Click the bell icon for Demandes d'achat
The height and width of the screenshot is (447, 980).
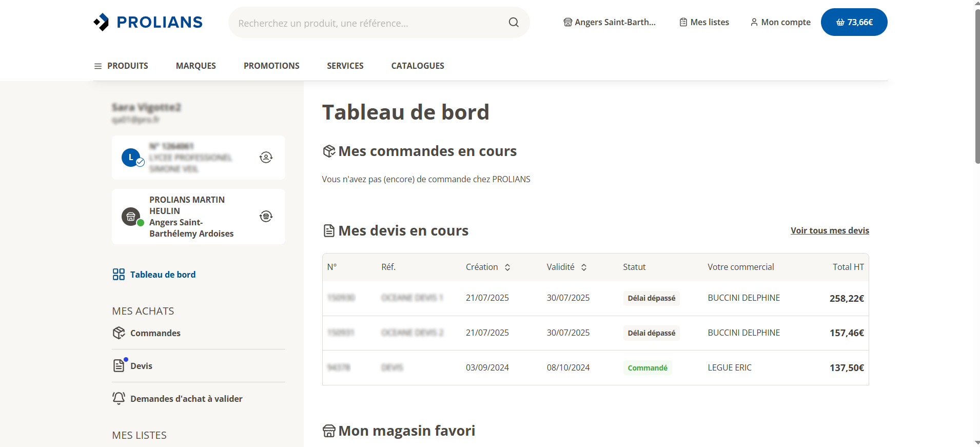[119, 398]
